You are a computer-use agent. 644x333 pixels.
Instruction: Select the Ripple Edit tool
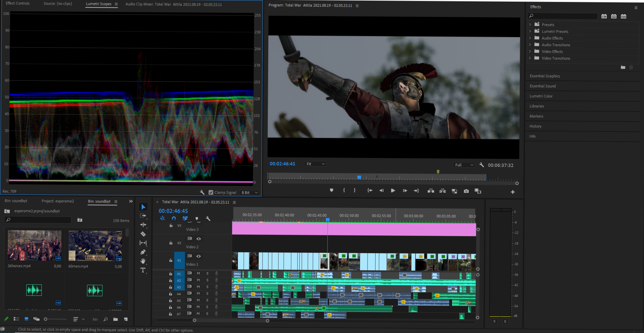pyautogui.click(x=143, y=225)
